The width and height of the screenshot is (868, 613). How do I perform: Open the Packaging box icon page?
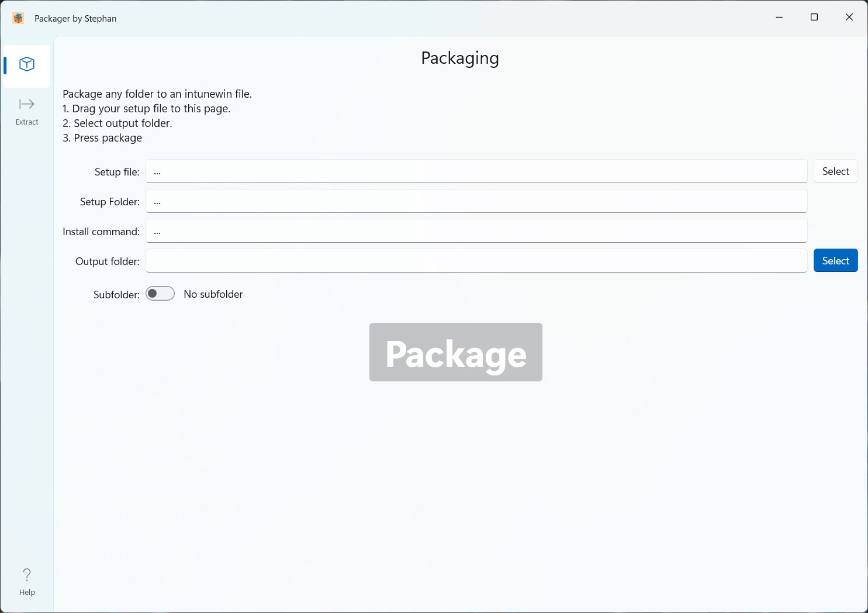(x=27, y=64)
